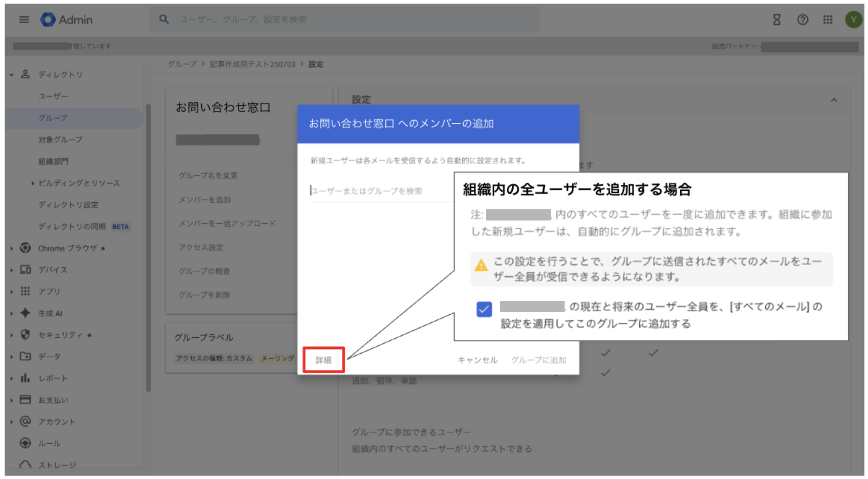Click the グループ breadcrumb link
The width and height of the screenshot is (868, 479).
(182, 64)
